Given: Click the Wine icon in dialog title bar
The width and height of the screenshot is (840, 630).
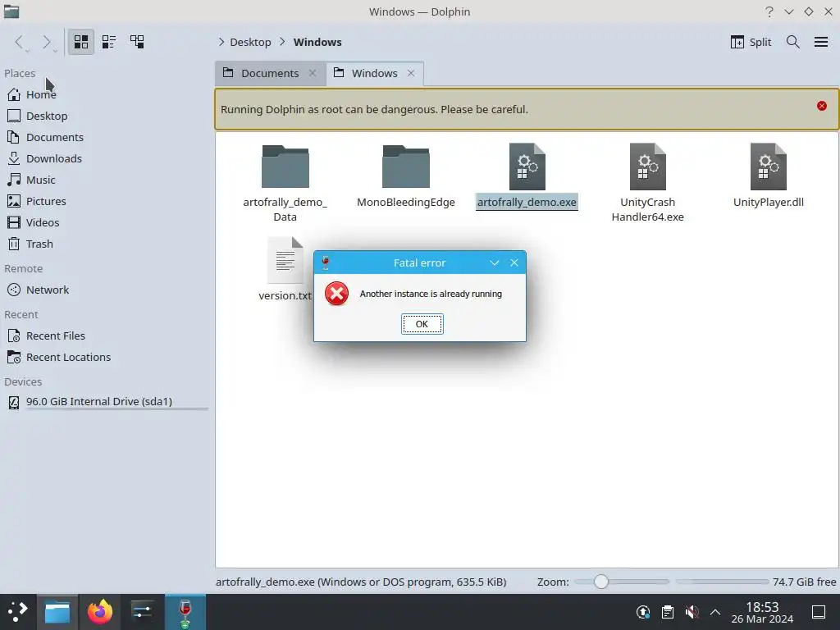Looking at the screenshot, I should tap(325, 263).
